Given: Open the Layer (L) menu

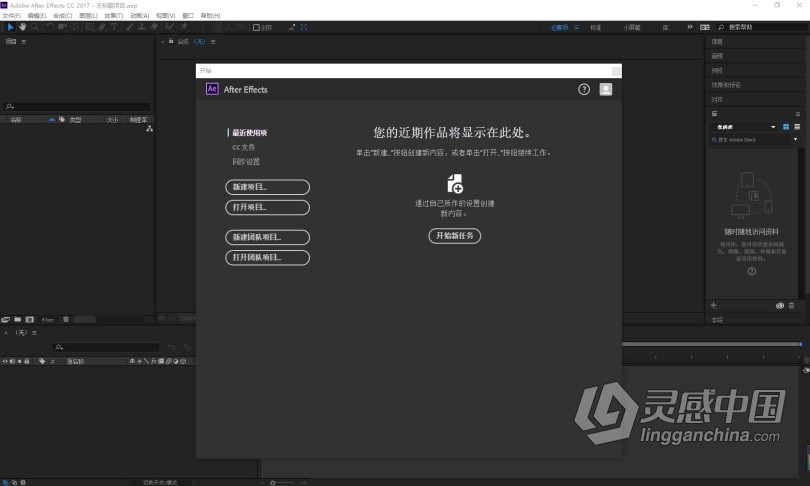Looking at the screenshot, I should [88, 15].
